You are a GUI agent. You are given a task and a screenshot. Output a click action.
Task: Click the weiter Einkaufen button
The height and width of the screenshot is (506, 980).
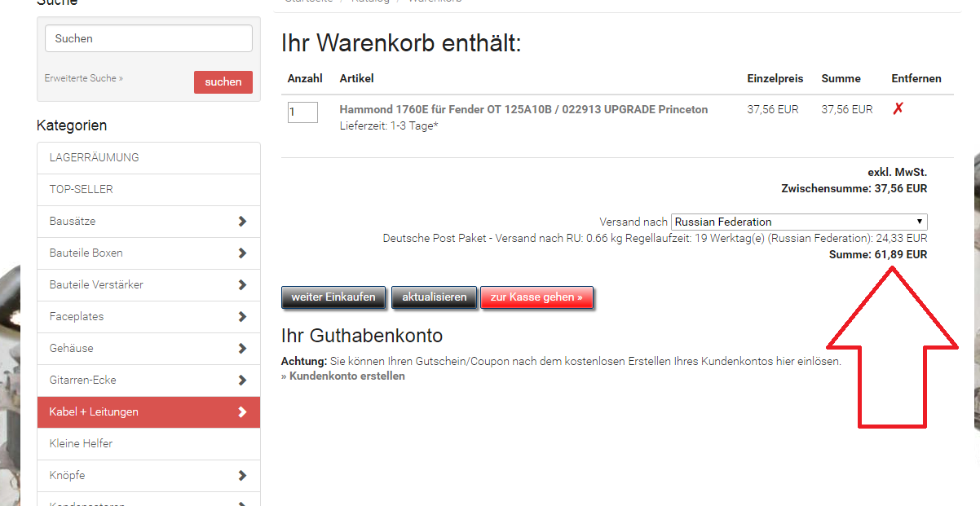coord(333,297)
